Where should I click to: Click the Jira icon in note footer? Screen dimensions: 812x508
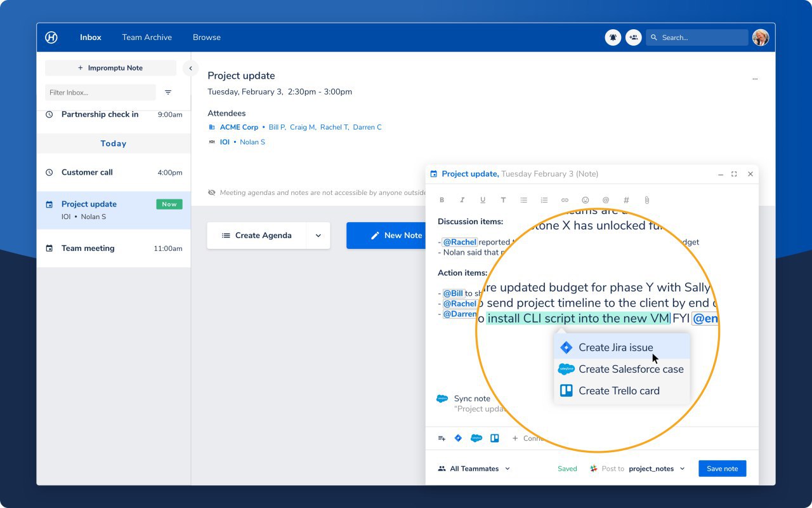[458, 438]
